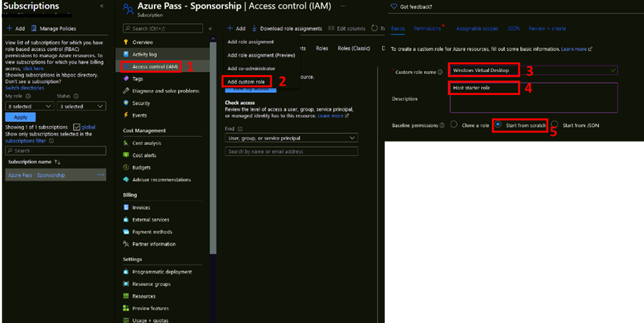
Task: Switch to Assignable scopes tab
Action: pos(477,29)
